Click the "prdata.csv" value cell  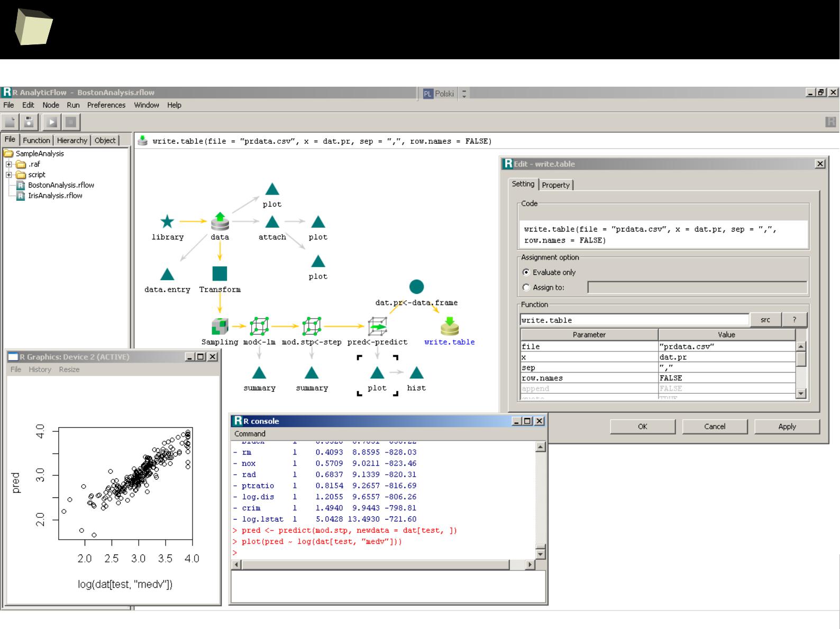pyautogui.click(x=727, y=347)
